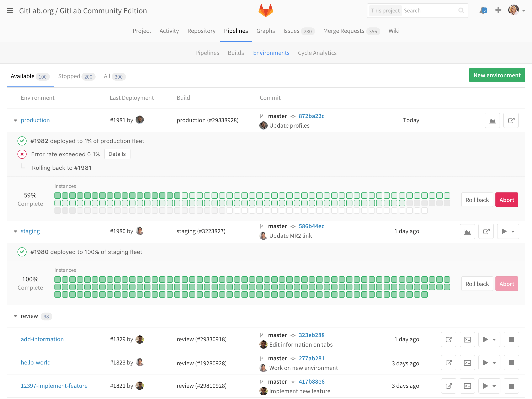Click the GitLab Community Edition title
This screenshot has height=399, width=532.
coord(103,11)
